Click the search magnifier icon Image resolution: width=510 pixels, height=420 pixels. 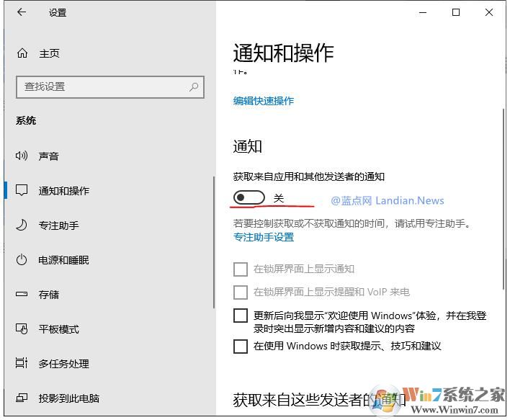coord(194,87)
